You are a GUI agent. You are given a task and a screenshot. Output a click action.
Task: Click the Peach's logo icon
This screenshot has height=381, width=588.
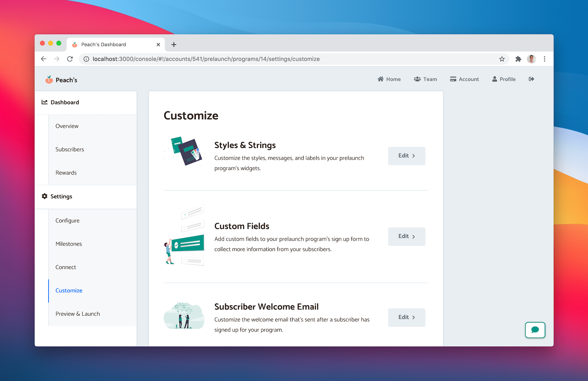pos(49,80)
